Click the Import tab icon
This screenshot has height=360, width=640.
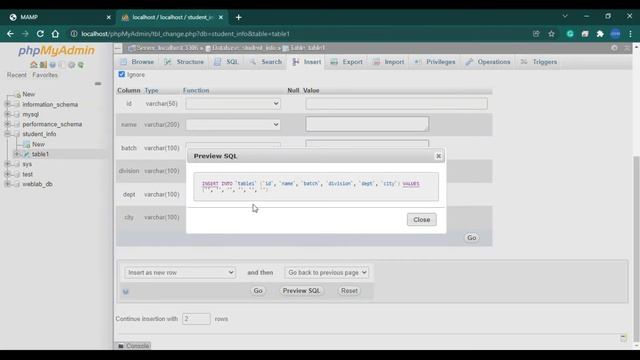(376, 62)
